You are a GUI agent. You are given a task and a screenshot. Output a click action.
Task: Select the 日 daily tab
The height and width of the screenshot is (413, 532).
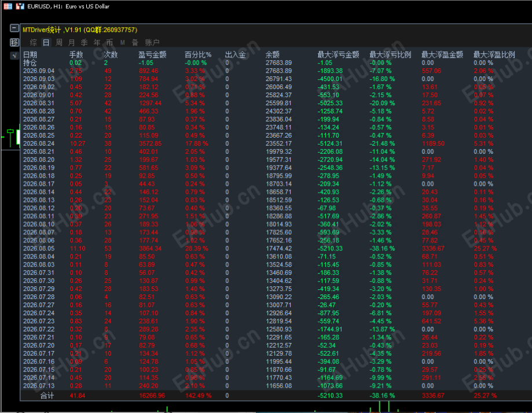click(46, 42)
